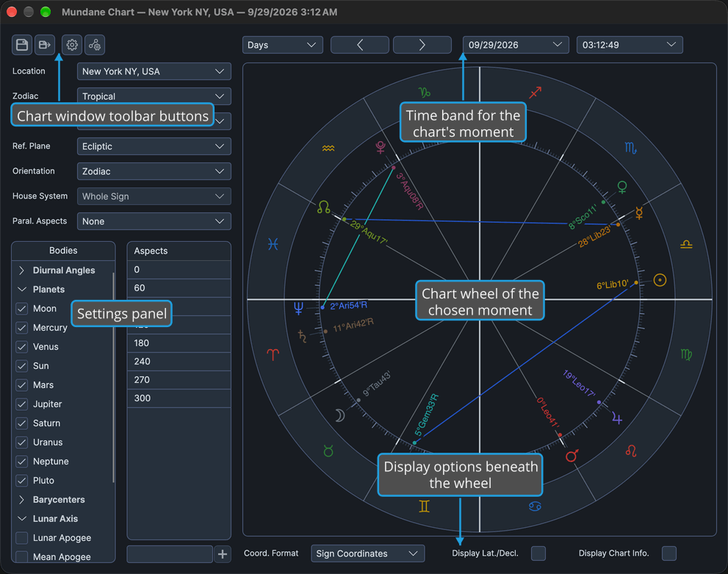This screenshot has height=574, width=728.
Task: Uncheck the Mars body checkbox
Action: [x=22, y=385]
